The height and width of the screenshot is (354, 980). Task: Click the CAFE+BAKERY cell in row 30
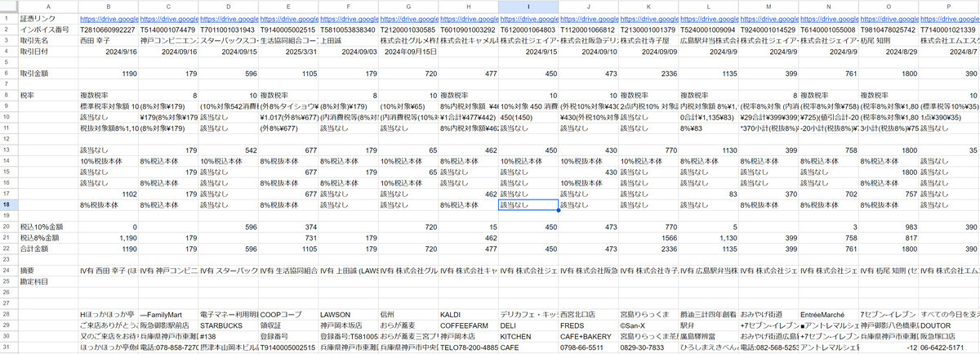589,336
